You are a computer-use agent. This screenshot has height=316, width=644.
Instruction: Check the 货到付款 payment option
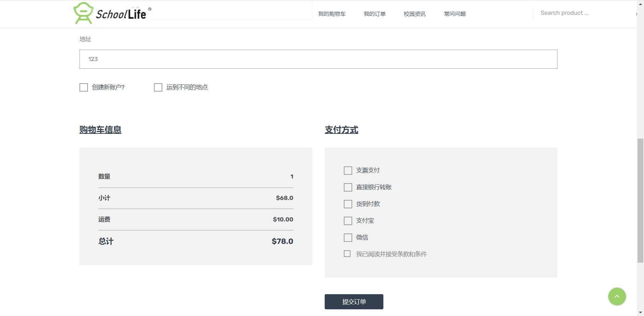[x=348, y=204]
